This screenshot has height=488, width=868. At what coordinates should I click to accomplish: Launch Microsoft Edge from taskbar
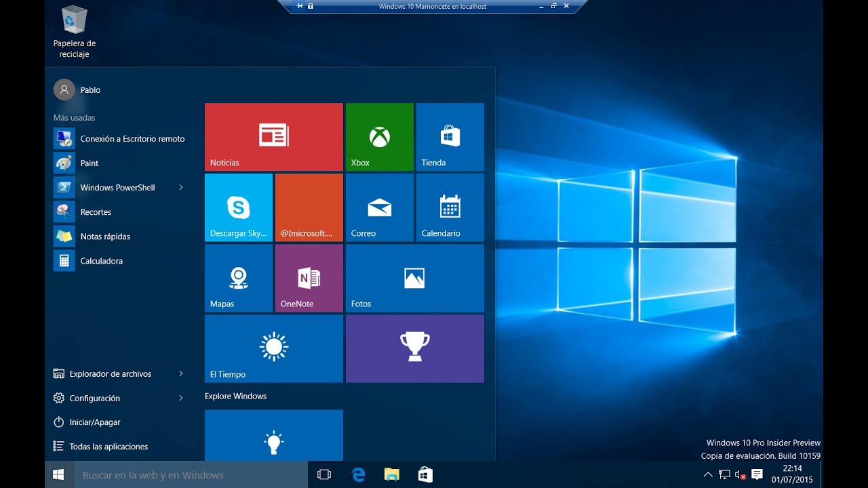358,475
